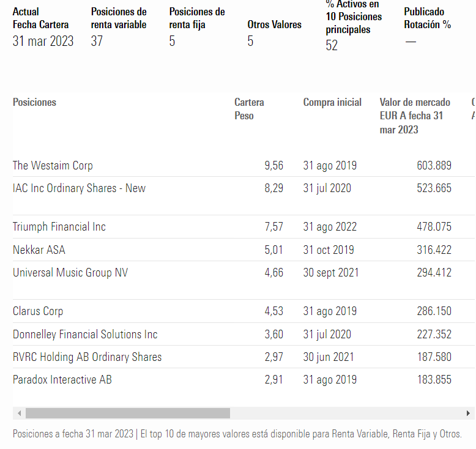Open Paradox Interactive AB holding
This screenshot has width=476, height=449.
click(x=62, y=380)
